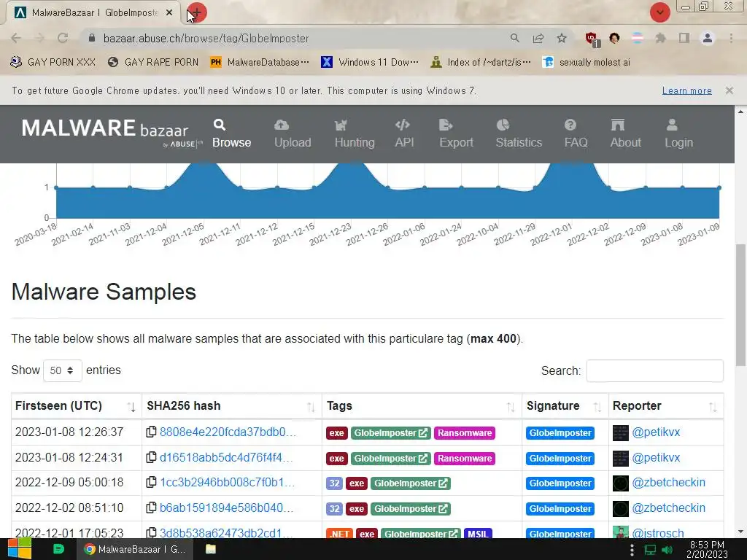
Task: Click GlobeImposter tag in the first row
Action: coord(391,433)
